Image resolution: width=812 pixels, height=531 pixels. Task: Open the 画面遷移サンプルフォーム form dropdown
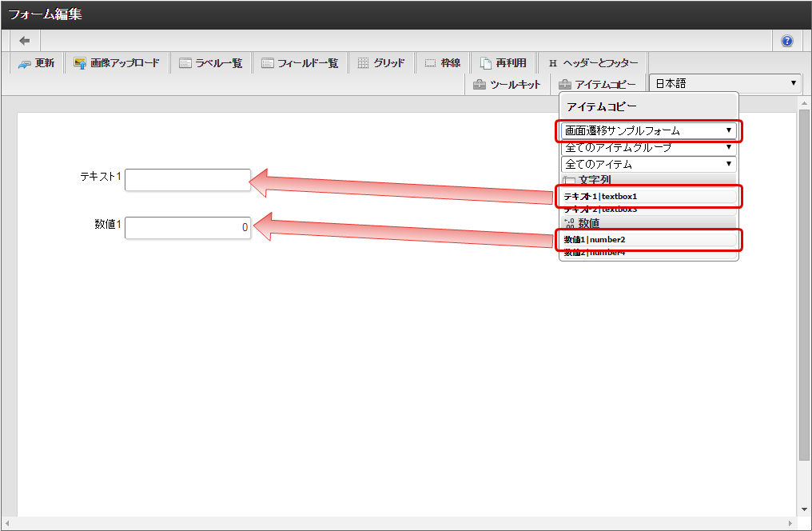[648, 130]
